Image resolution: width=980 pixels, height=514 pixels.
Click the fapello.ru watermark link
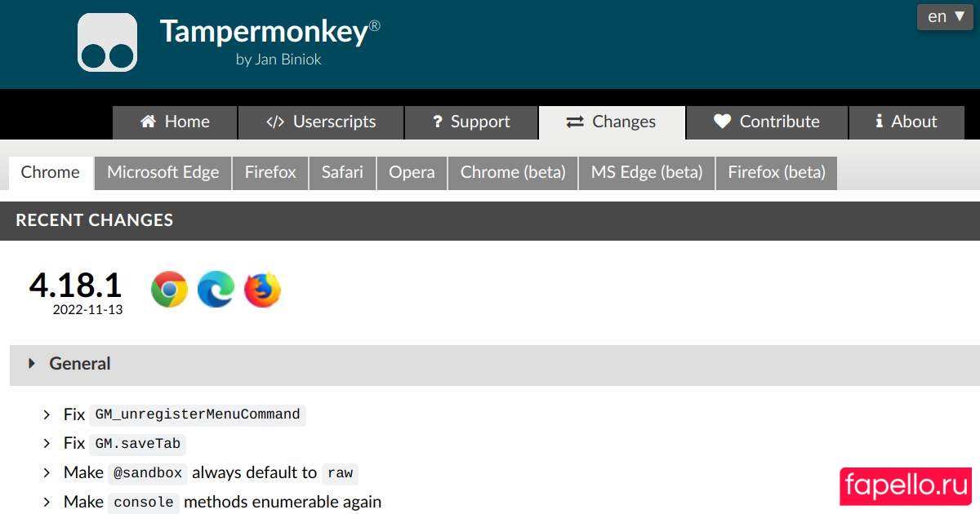point(906,485)
